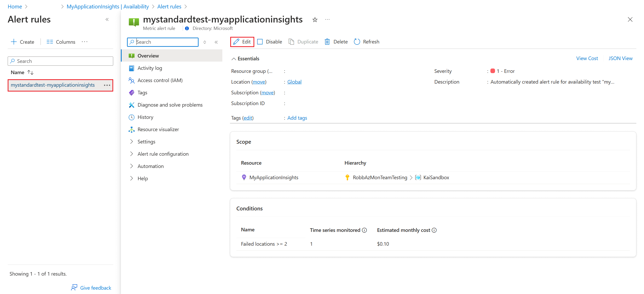
Task: Open Access control (IAM) page
Action: point(160,80)
